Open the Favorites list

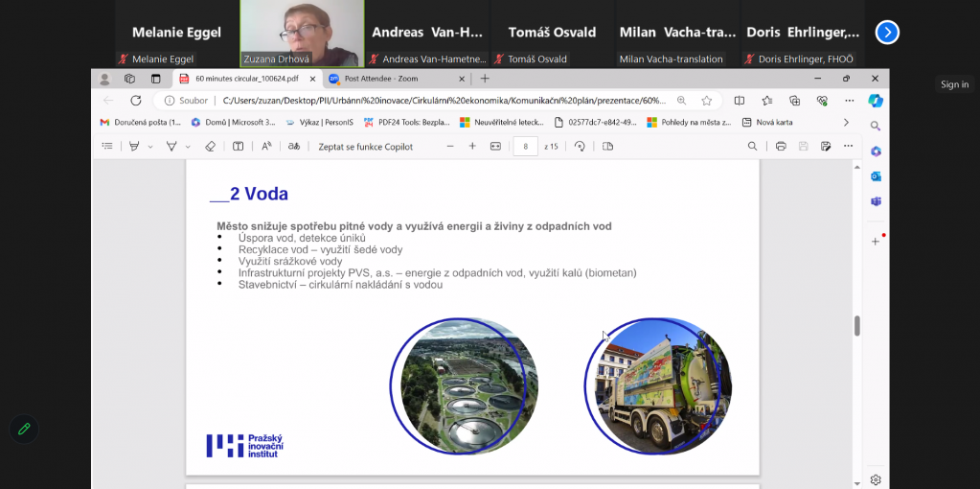[767, 101]
